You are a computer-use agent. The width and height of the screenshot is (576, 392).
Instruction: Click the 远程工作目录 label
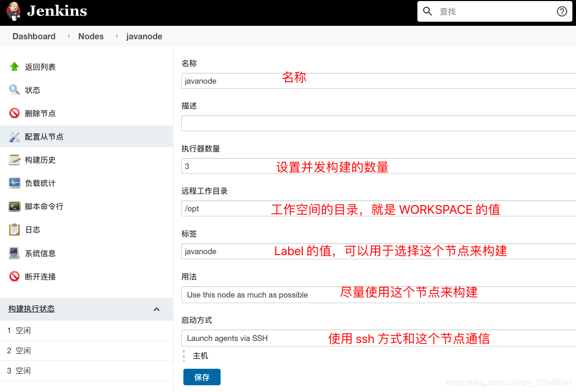205,191
